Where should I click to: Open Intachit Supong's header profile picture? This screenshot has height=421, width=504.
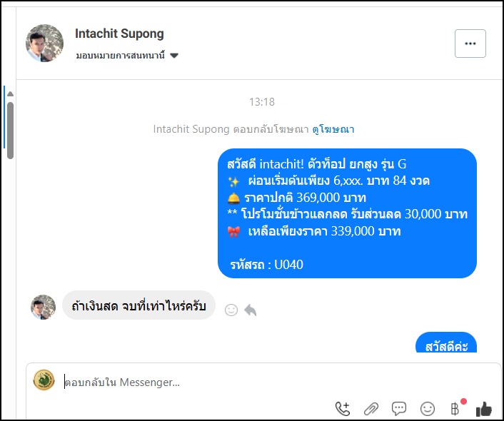(x=44, y=43)
